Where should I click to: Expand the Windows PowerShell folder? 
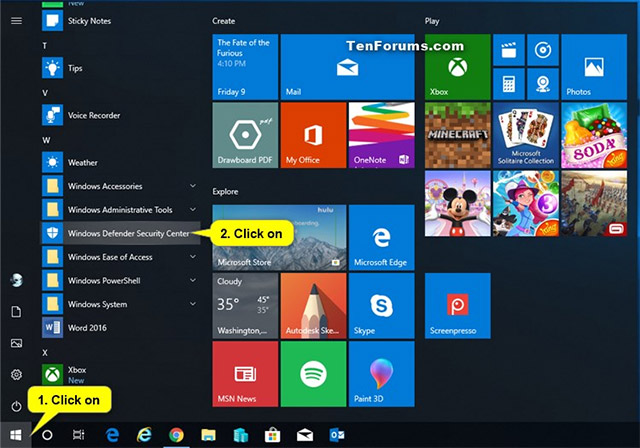coord(120,281)
